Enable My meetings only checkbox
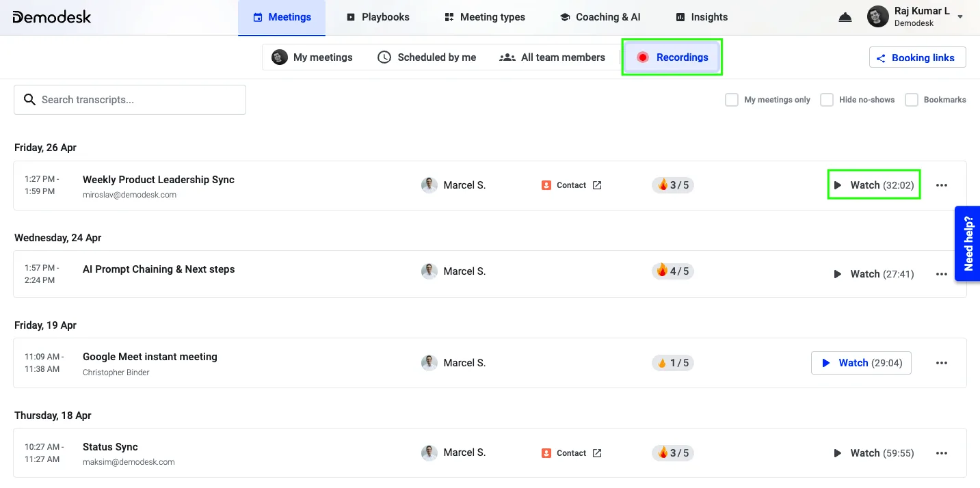 [x=732, y=100]
